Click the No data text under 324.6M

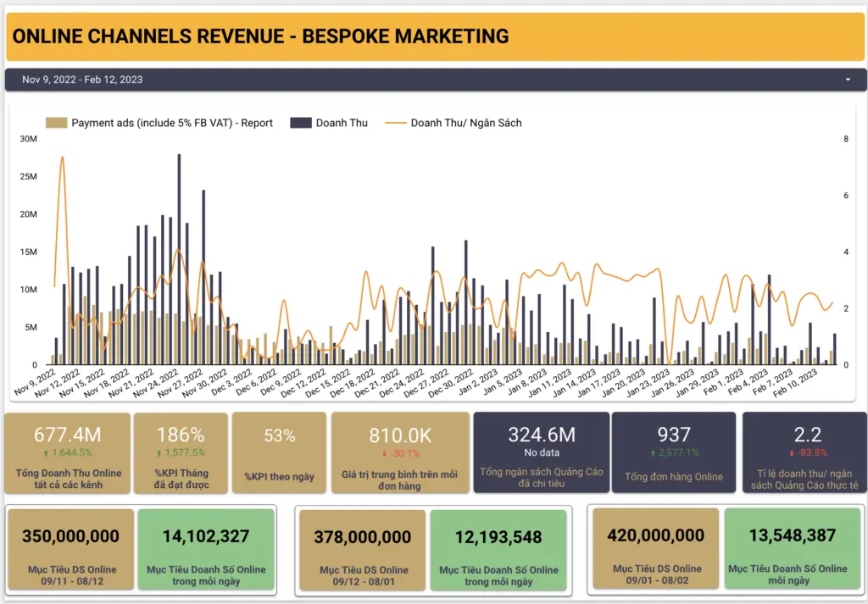(542, 453)
